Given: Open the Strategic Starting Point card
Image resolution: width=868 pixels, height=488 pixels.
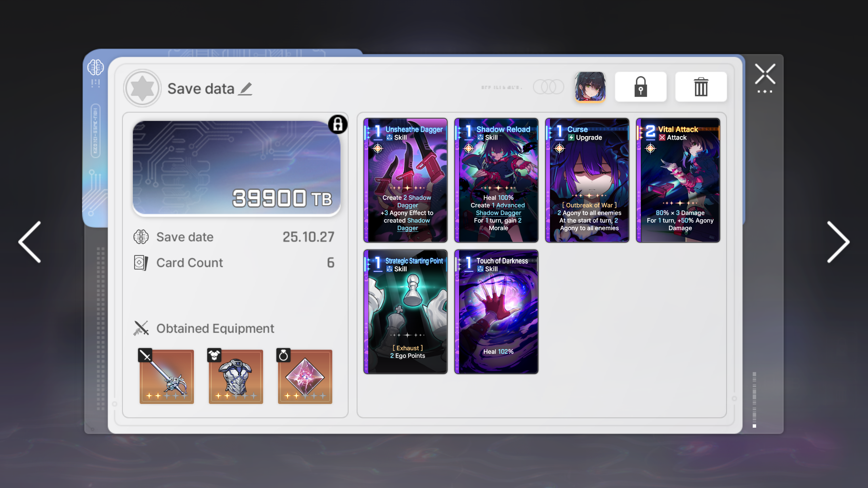Looking at the screenshot, I should 406,312.
